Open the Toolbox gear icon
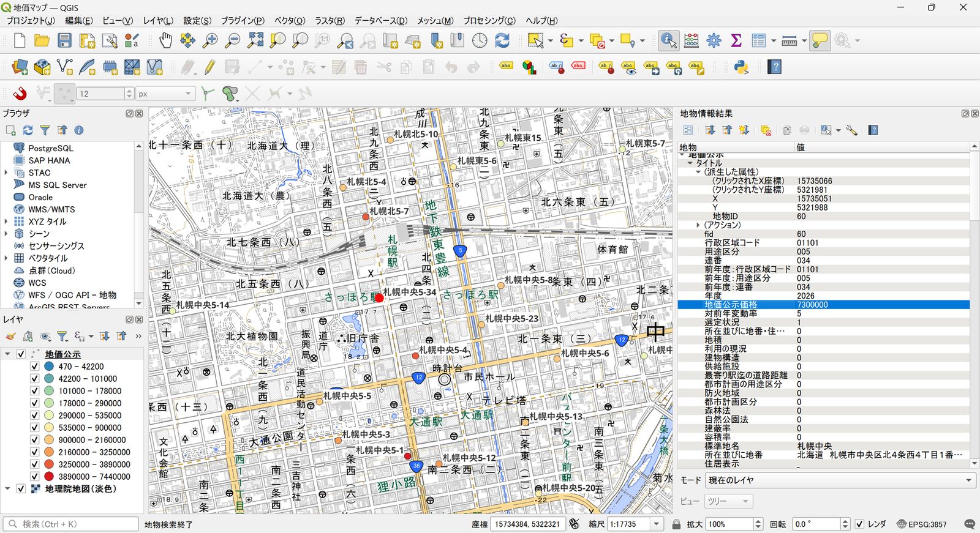 [x=714, y=40]
